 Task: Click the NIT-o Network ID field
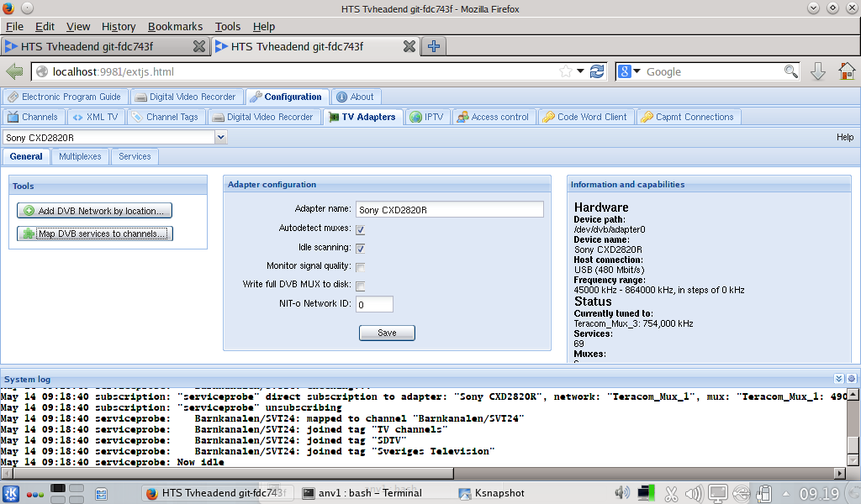pyautogui.click(x=374, y=304)
